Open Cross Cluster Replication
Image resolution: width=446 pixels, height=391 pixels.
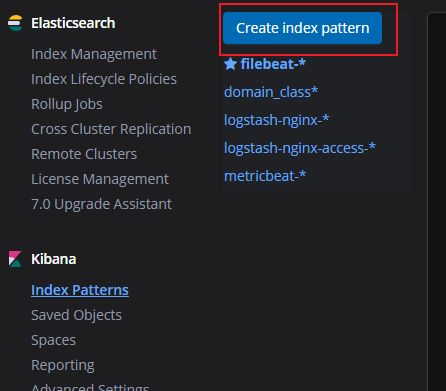111,129
